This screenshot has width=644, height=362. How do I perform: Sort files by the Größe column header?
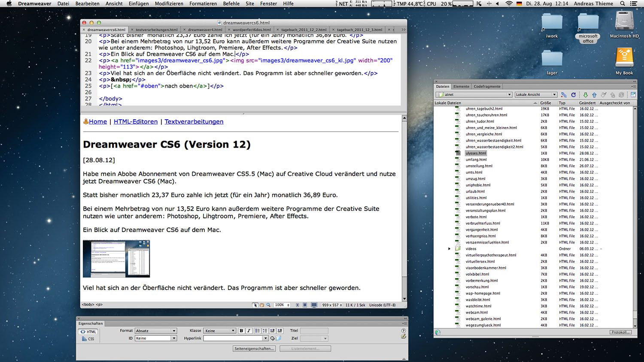(546, 103)
